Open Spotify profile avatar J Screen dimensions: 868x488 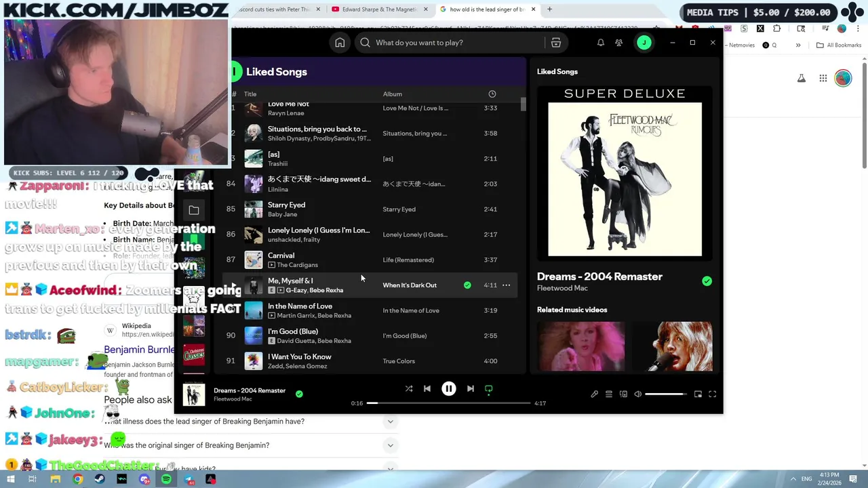(644, 43)
